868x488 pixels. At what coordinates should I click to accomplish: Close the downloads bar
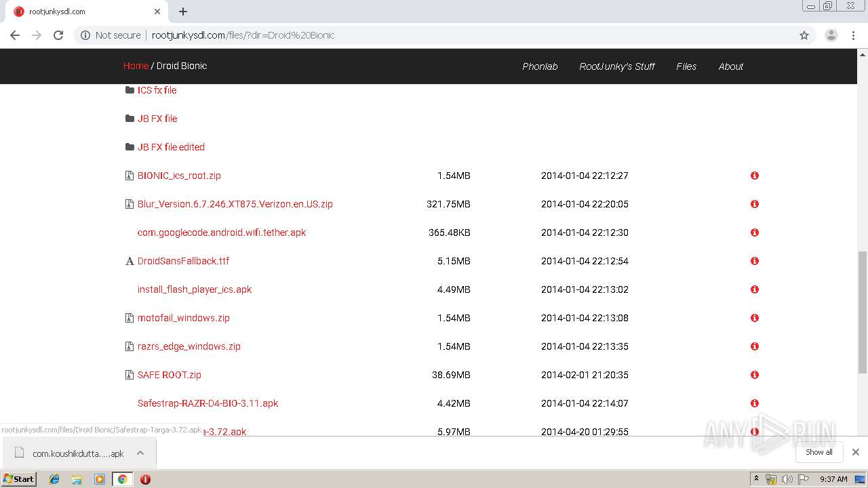856,452
